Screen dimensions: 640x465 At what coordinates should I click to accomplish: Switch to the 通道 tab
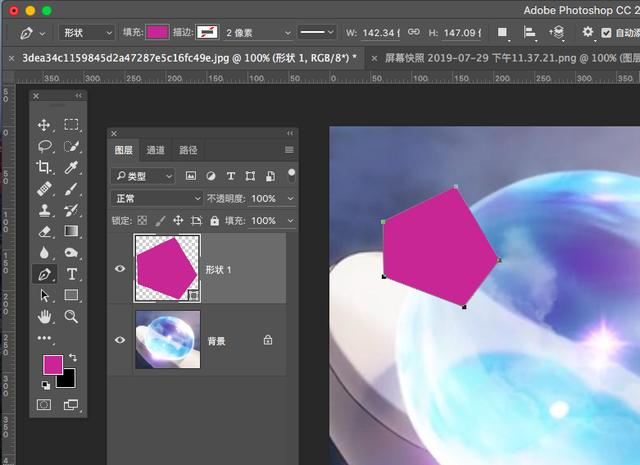155,150
